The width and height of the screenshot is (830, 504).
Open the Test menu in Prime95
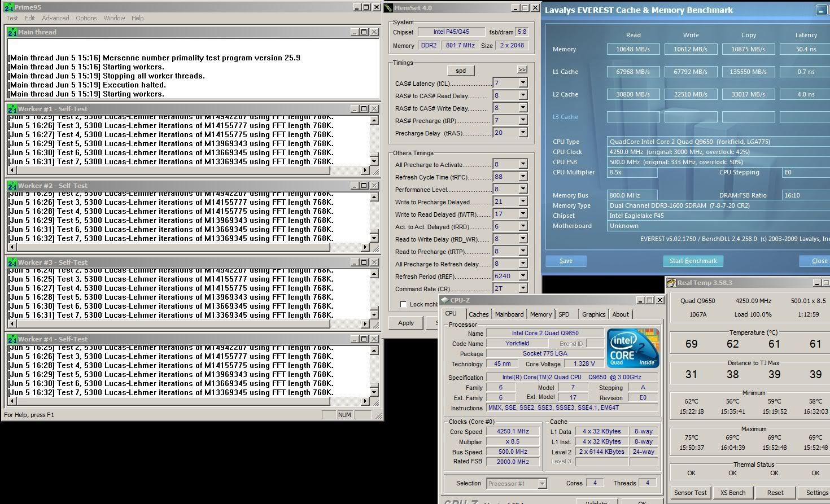(12, 18)
